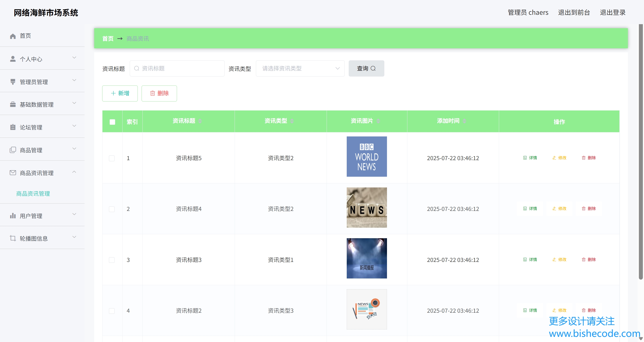Click the 商品资讯管理 envelope icon
The width and height of the screenshot is (644, 342).
tap(13, 173)
